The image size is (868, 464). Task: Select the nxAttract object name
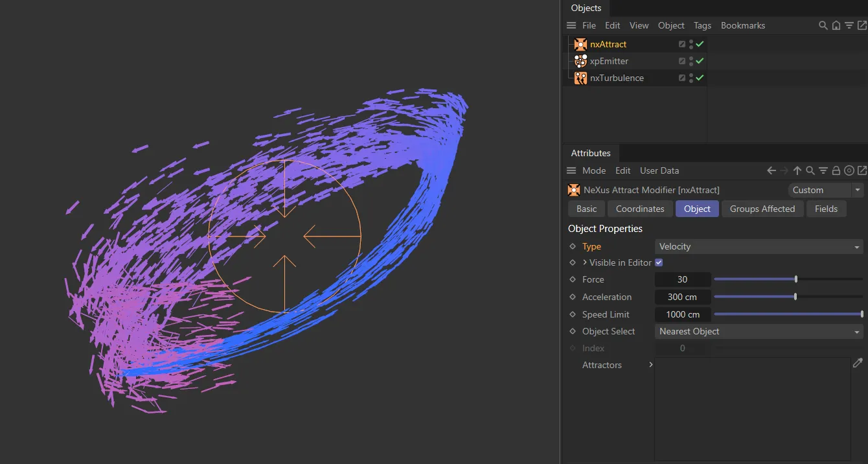(x=608, y=44)
